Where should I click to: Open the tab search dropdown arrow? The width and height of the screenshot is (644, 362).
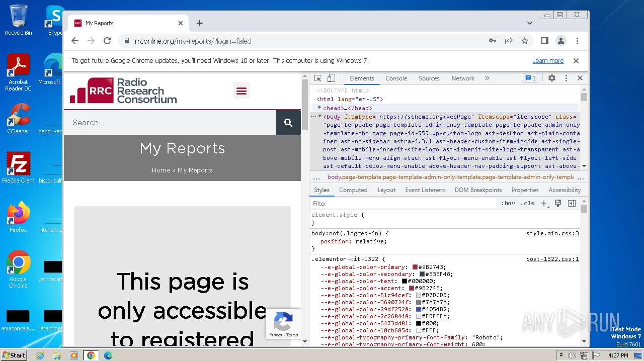[x=530, y=23]
